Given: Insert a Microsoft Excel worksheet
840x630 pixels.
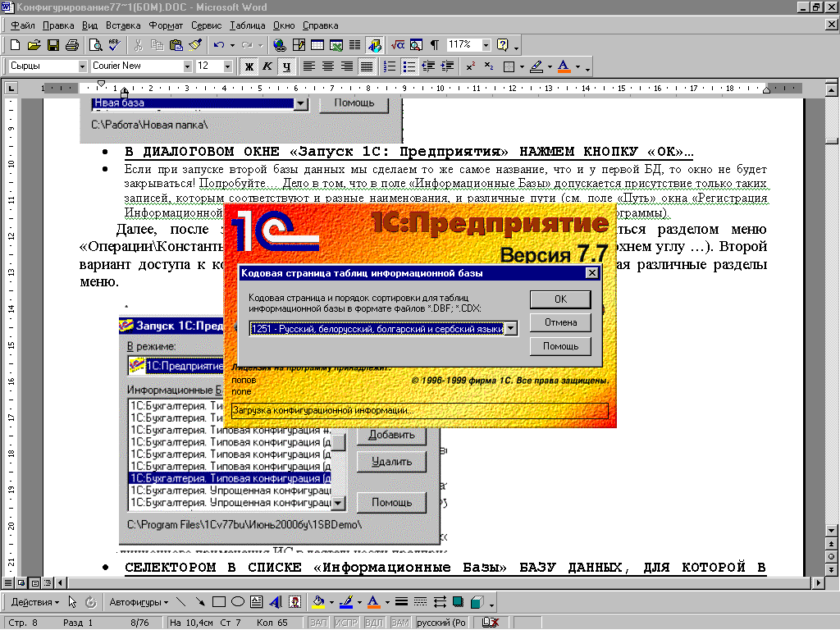Looking at the screenshot, I should [x=336, y=45].
